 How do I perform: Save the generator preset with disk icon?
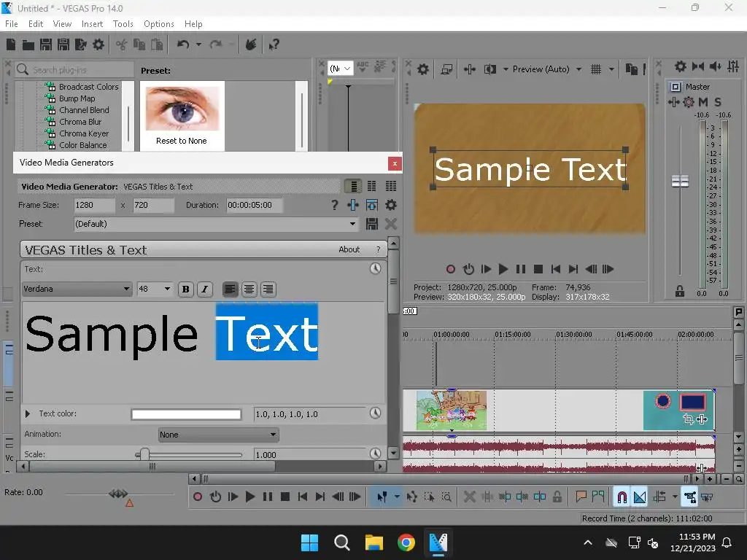[372, 224]
